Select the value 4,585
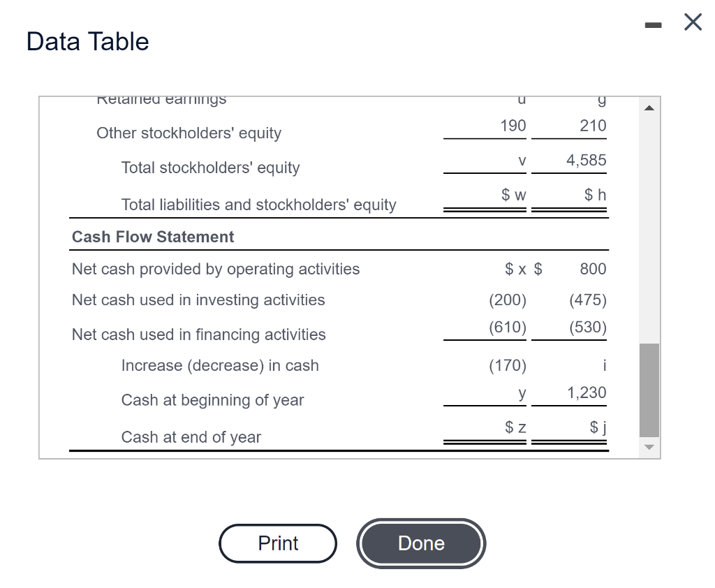Viewport: 715px width, 588px height. (587, 161)
